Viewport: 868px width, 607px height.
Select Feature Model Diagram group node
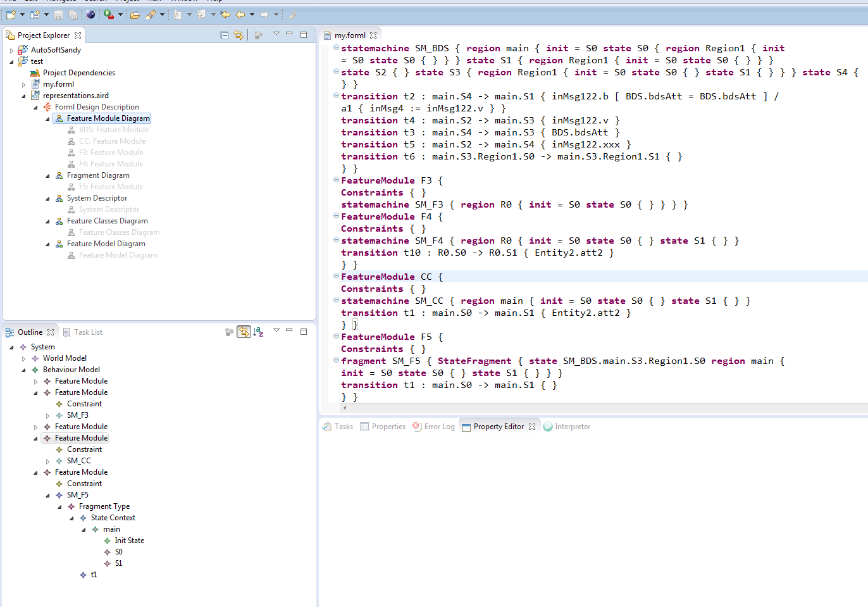tap(106, 244)
